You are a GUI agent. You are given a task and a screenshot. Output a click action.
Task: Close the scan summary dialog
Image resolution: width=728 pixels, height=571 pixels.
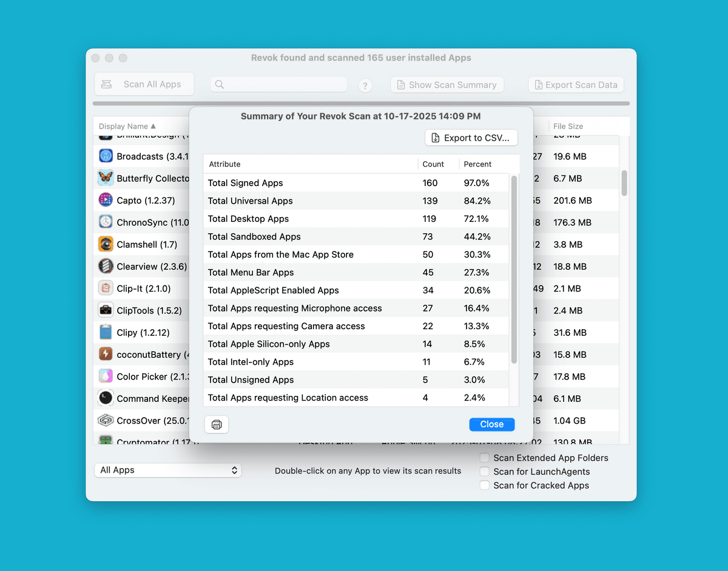coord(491,424)
